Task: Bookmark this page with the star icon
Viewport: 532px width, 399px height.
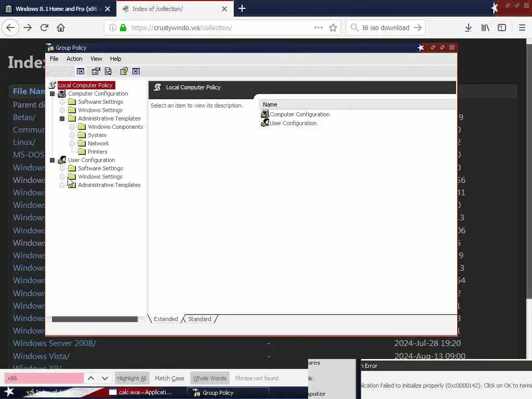Action: pyautogui.click(x=333, y=28)
